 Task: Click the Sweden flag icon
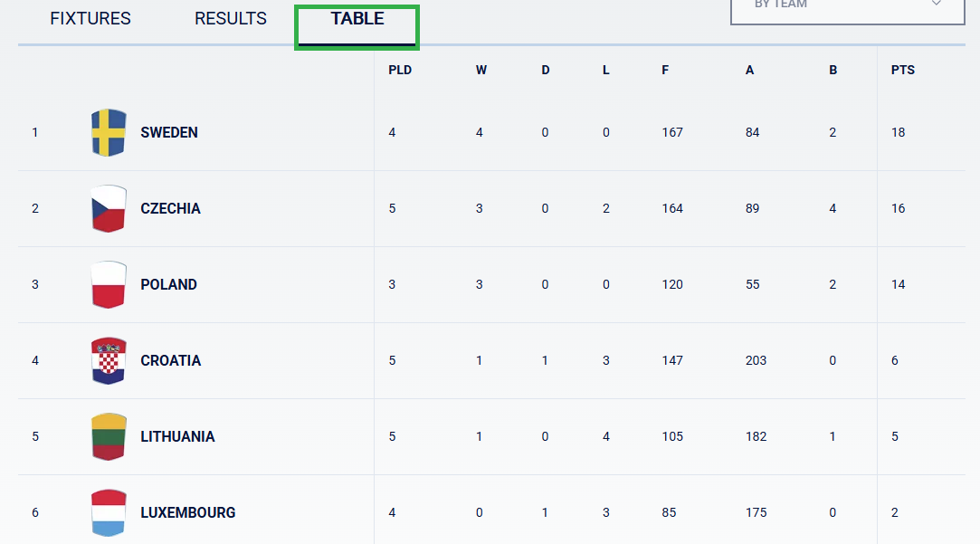[109, 132]
